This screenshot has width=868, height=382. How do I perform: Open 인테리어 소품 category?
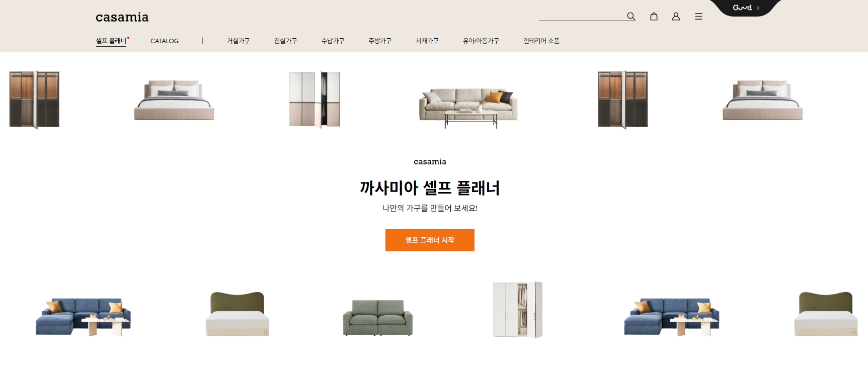point(541,41)
